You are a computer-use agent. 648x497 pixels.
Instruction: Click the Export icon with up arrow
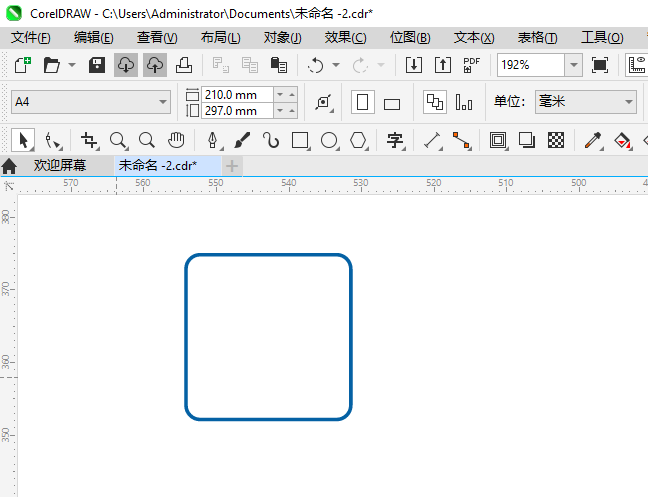[443, 65]
